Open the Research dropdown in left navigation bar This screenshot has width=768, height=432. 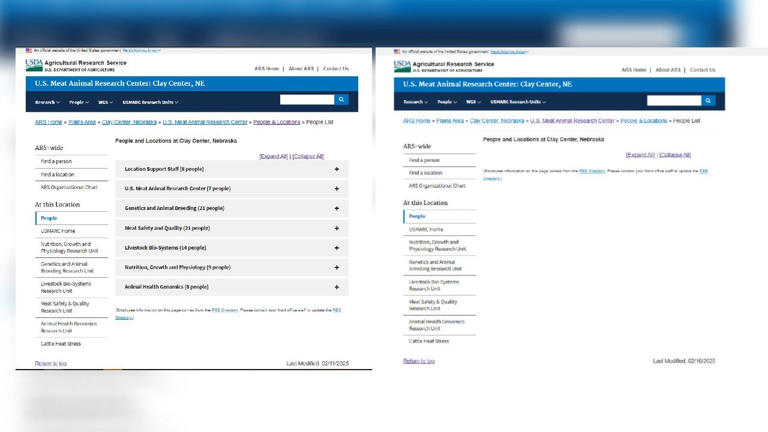point(47,102)
